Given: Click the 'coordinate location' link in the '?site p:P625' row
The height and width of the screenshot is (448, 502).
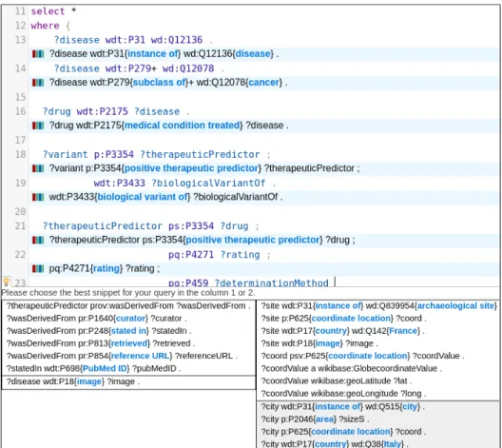Looking at the screenshot, I should tap(351, 319).
